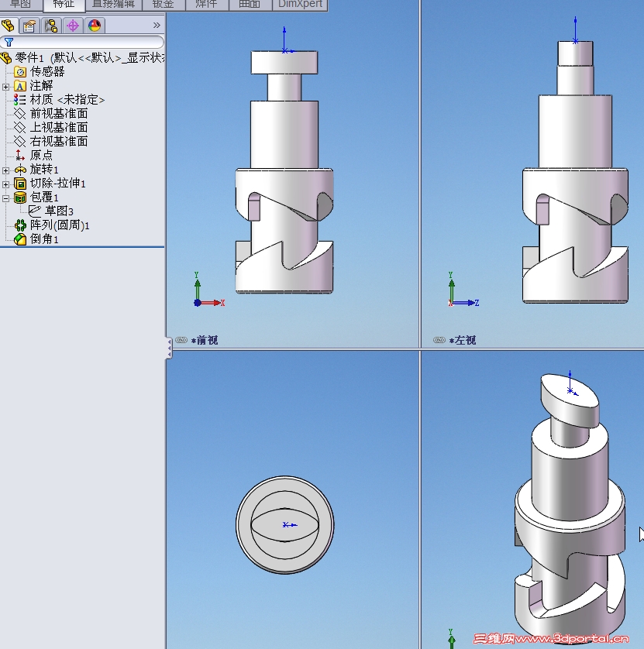Focus the feature tree filter field
The height and width of the screenshot is (649, 644).
click(82, 43)
